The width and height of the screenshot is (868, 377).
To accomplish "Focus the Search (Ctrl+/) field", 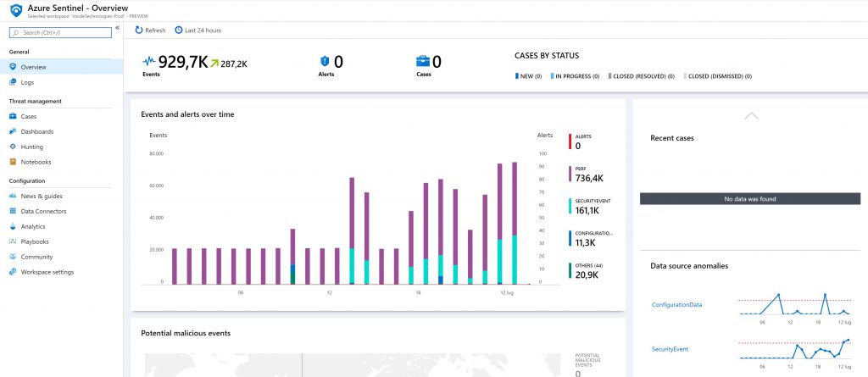I will coord(60,33).
